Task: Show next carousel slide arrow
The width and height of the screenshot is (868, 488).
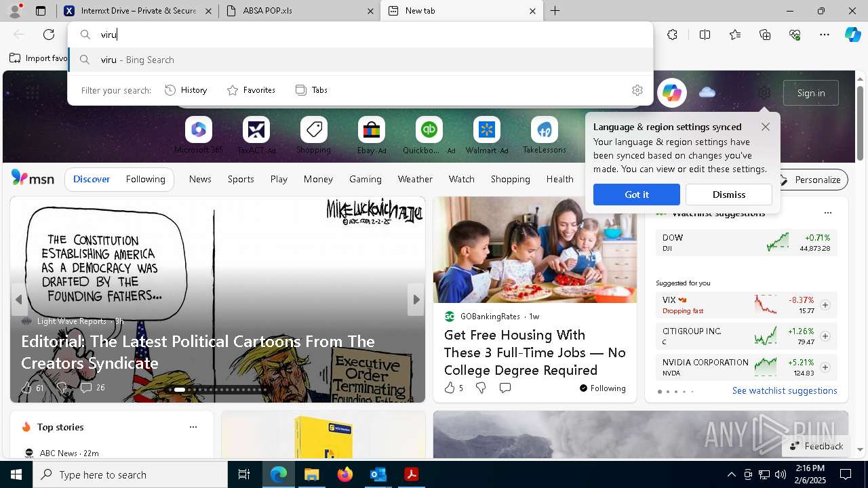Action: 416,300
